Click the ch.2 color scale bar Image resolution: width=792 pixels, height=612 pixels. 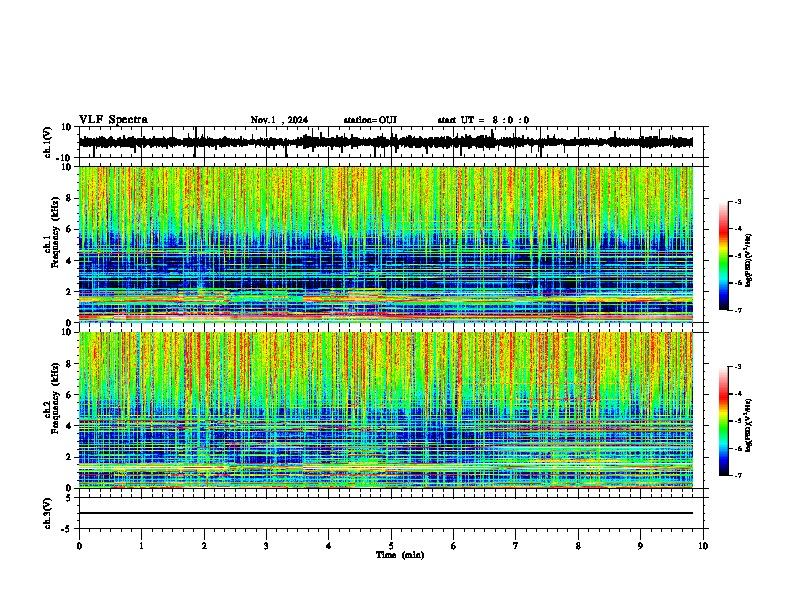point(724,421)
